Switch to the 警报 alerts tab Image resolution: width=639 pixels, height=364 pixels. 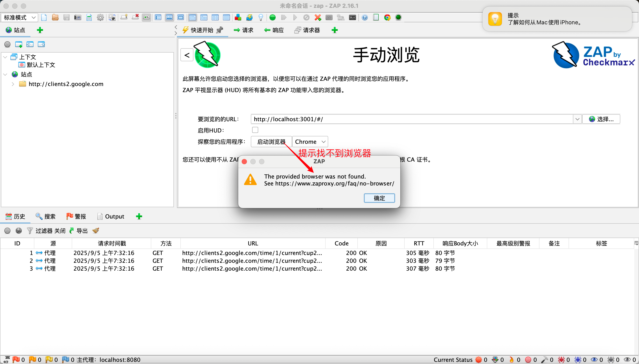pyautogui.click(x=76, y=217)
